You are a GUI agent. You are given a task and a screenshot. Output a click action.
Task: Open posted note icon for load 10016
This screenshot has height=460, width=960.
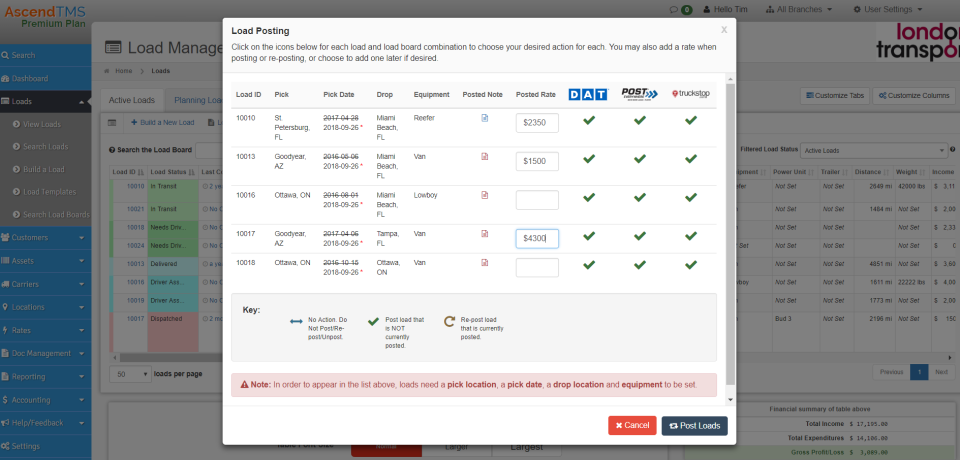pyautogui.click(x=485, y=195)
